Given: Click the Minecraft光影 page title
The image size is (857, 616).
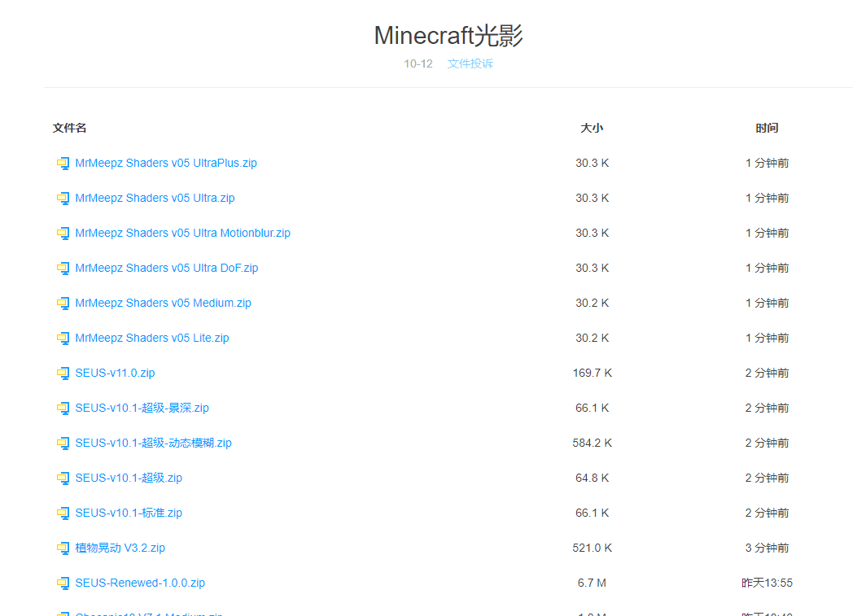Looking at the screenshot, I should tap(448, 36).
